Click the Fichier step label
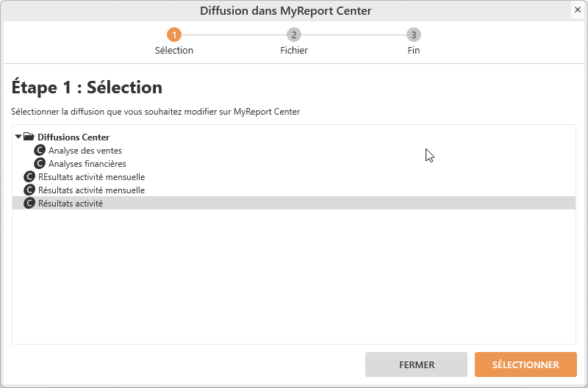588x388 pixels. click(294, 51)
